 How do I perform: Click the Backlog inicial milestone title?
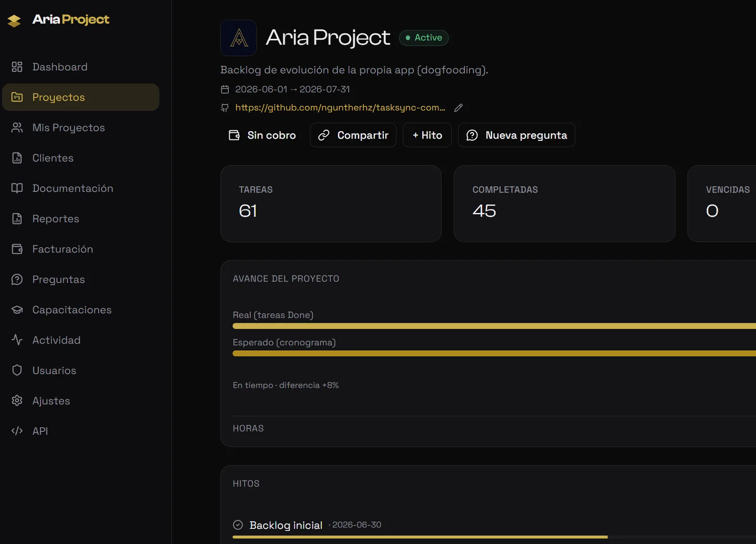point(286,525)
